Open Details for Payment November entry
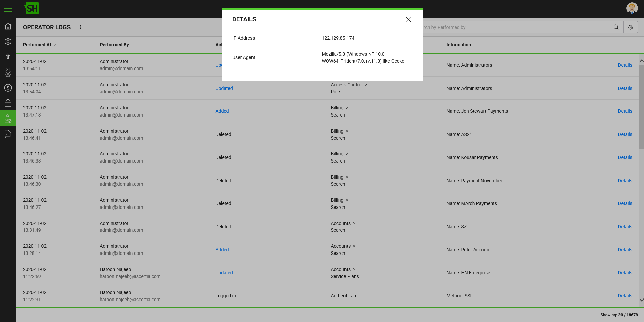 (625, 181)
